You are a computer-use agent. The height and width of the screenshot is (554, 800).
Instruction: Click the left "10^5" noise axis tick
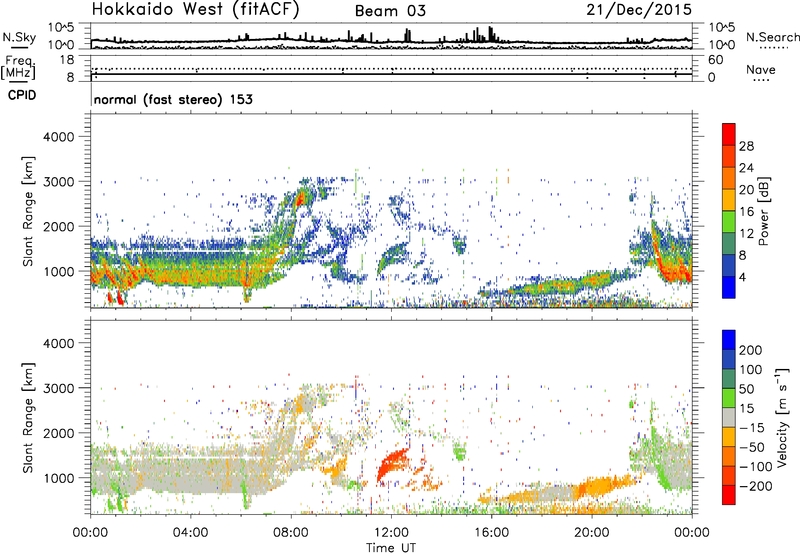tap(61, 28)
